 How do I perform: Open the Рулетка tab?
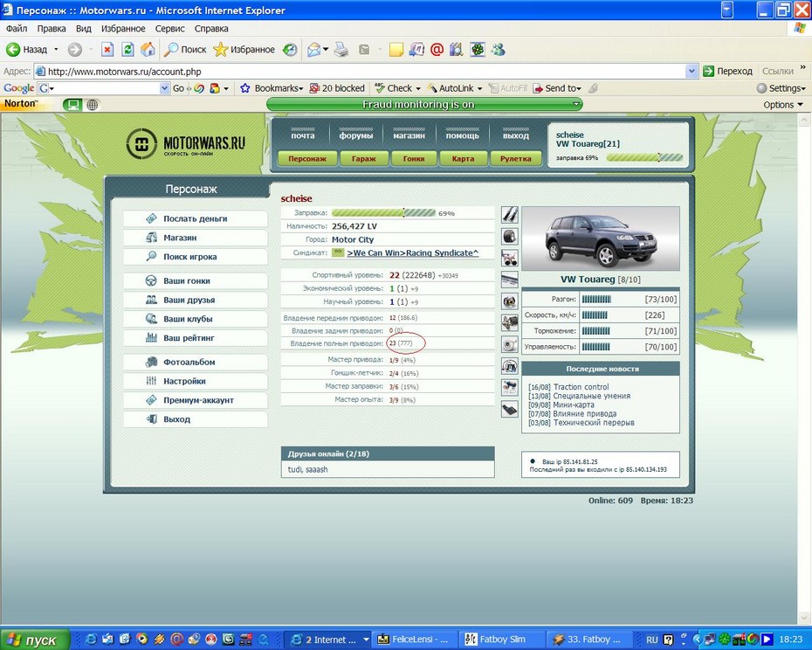point(516,159)
